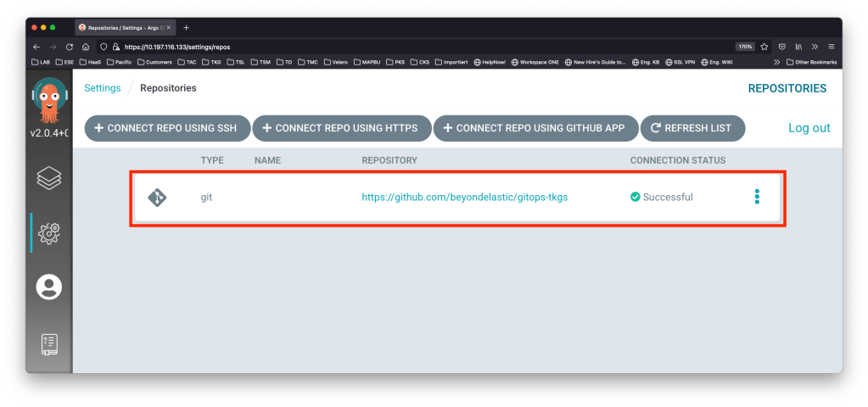
Task: Navigate to Settings breadcrumb
Action: [x=102, y=87]
